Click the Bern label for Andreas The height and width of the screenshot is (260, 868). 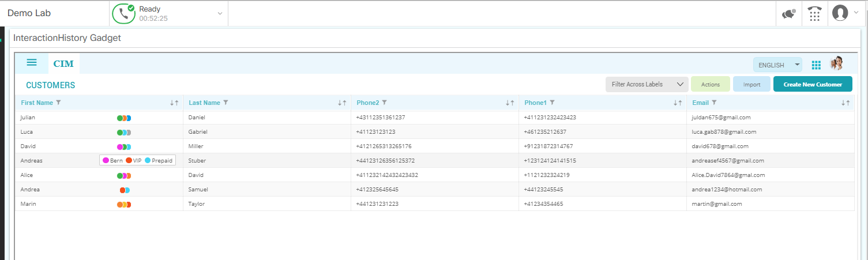[112, 161]
